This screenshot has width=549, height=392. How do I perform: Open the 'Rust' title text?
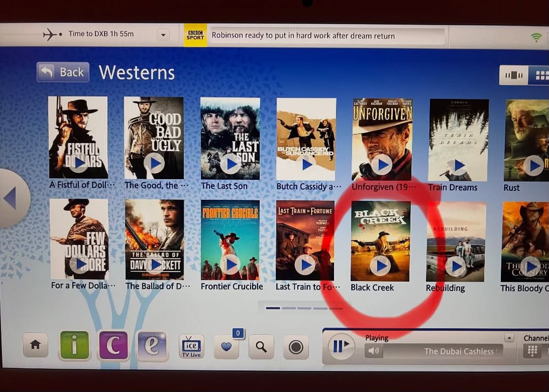point(511,188)
